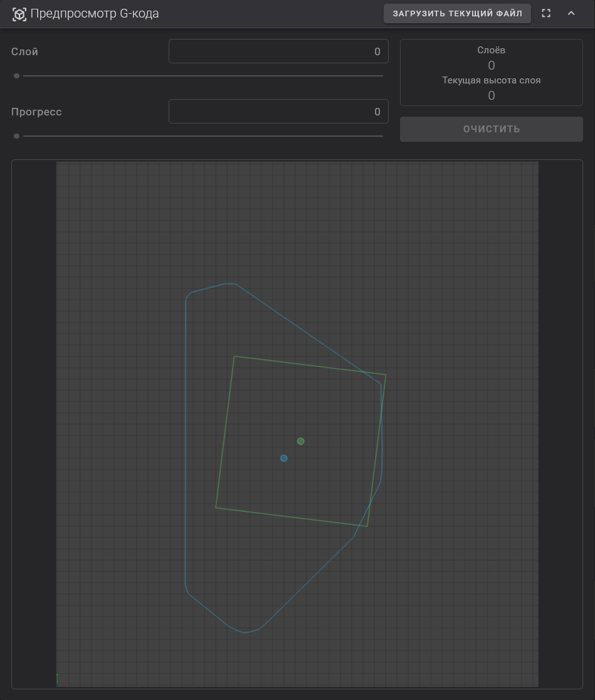Click the Предпросмотр G-кода title

pos(95,13)
